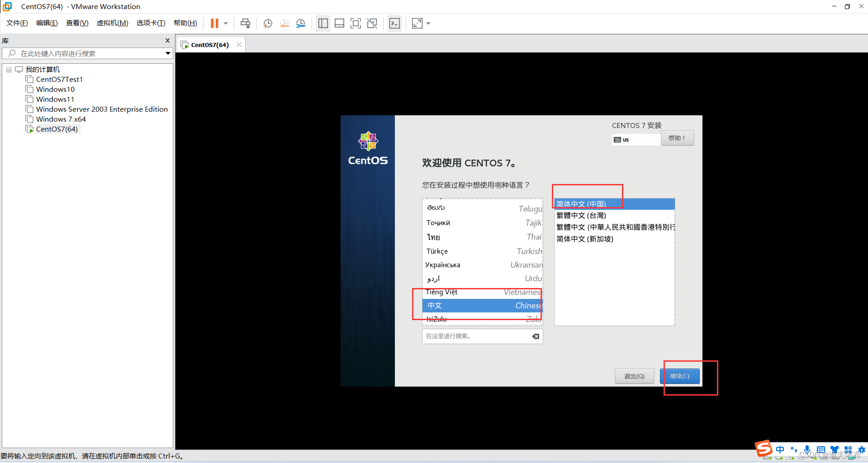This screenshot has width=868, height=463.
Task: Toggle Sogou 中 Chinese input mode
Action: 780,449
